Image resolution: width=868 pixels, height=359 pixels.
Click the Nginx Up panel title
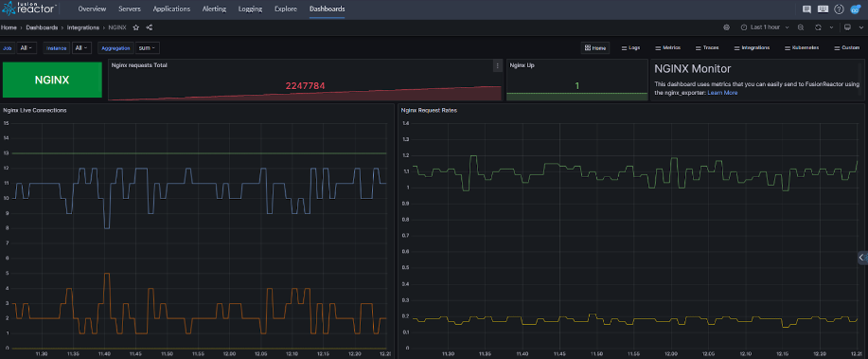pyautogui.click(x=522, y=65)
